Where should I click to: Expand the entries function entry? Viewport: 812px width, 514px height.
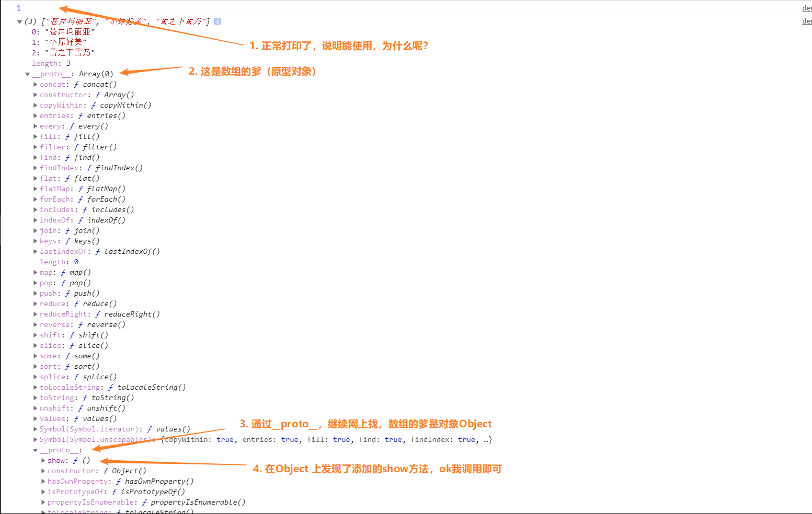click(35, 115)
